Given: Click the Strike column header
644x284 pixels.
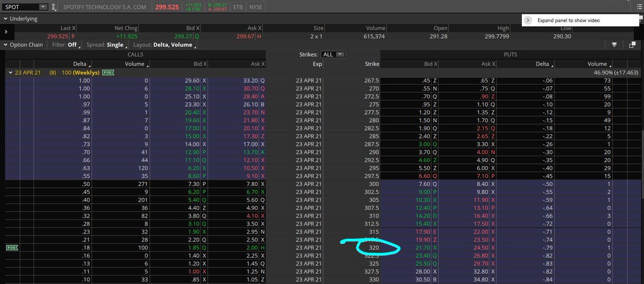Looking at the screenshot, I should 371,64.
